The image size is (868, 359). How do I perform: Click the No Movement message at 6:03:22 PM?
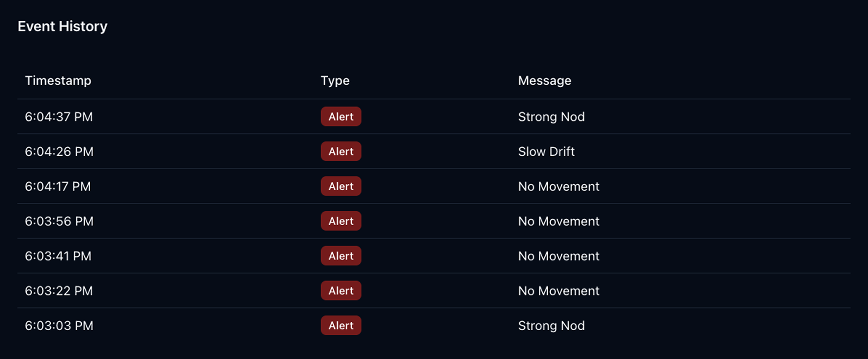(x=558, y=291)
